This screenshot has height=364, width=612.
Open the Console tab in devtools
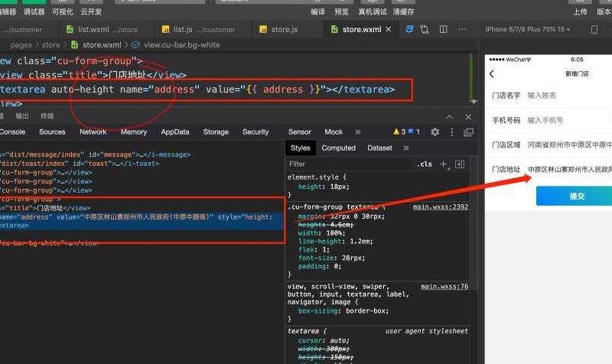12,132
